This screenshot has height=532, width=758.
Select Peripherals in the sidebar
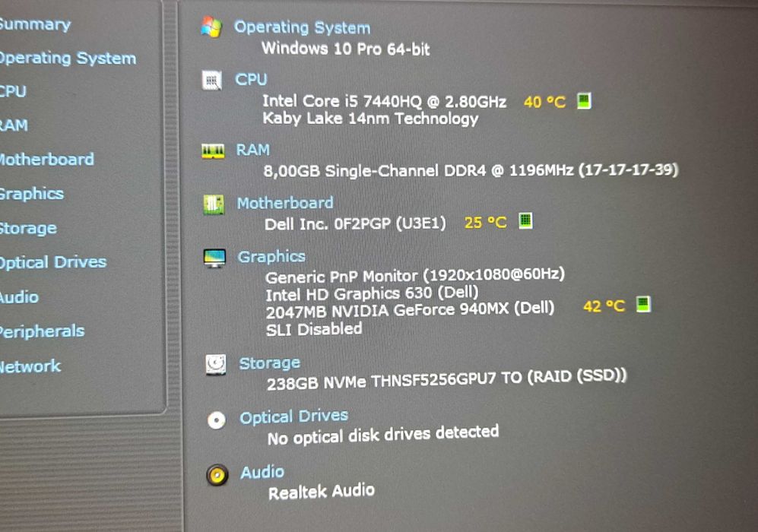coord(42,331)
